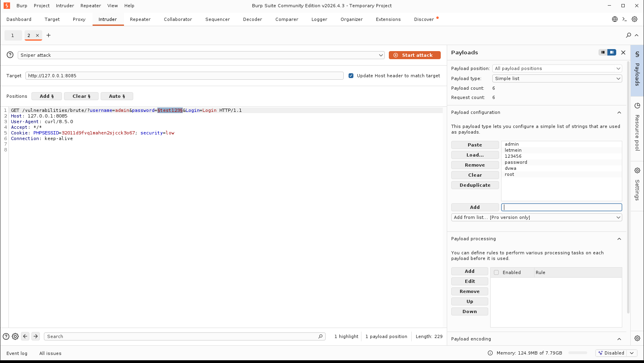
Task: Toggle Update Host header to match target
Action: pyautogui.click(x=351, y=76)
